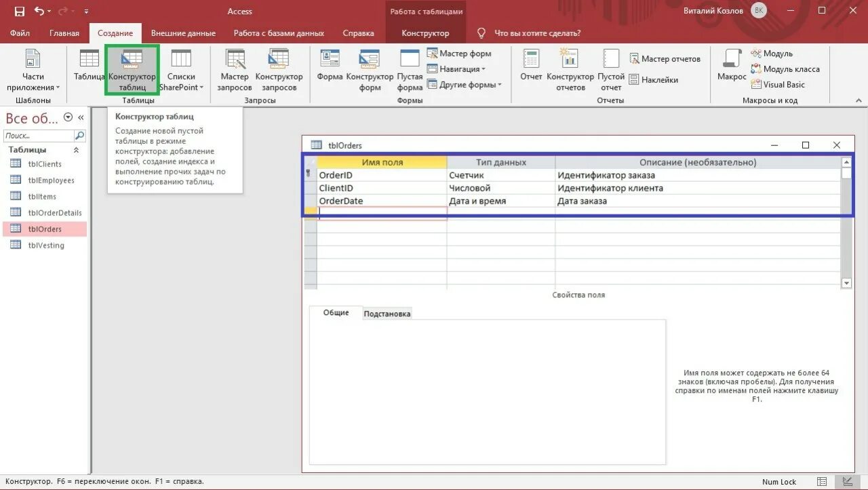This screenshot has width=868, height=490.
Task: Launch Конструктор таблиц
Action: 132,71
